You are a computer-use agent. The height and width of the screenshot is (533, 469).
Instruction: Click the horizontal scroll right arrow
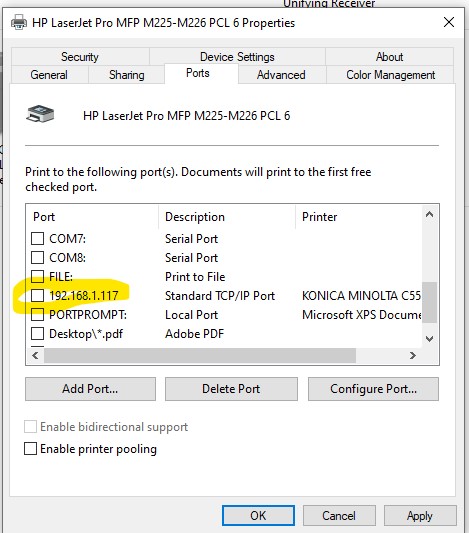click(413, 356)
